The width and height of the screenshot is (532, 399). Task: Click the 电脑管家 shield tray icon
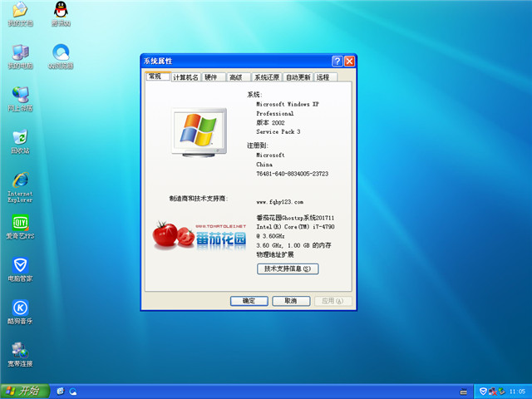[483, 392]
